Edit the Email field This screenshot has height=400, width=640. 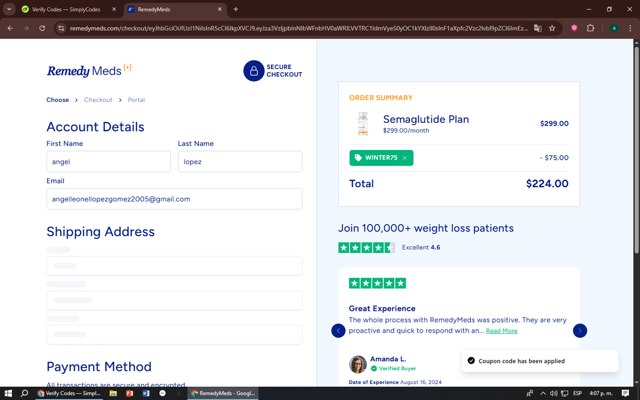tap(174, 199)
